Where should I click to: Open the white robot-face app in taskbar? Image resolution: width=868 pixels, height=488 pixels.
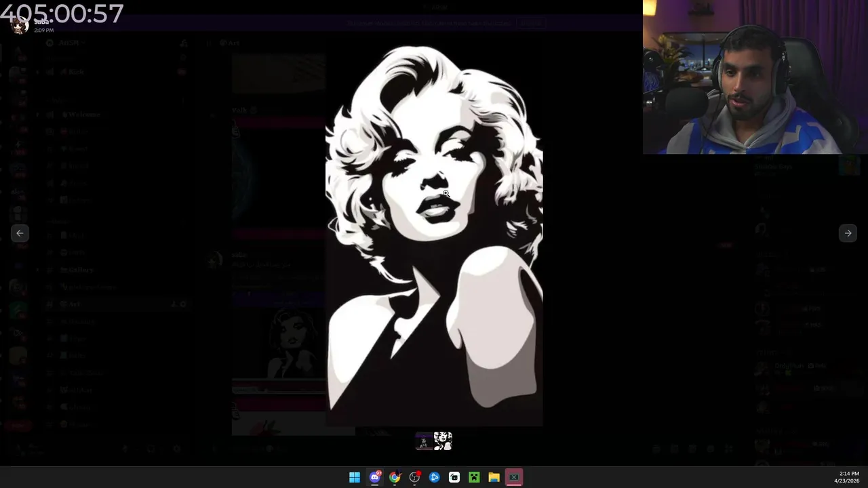click(454, 478)
